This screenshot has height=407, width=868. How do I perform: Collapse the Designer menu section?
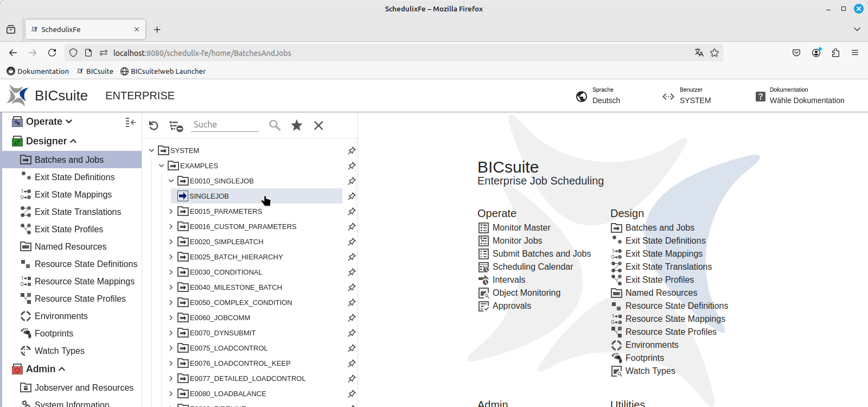[73, 141]
